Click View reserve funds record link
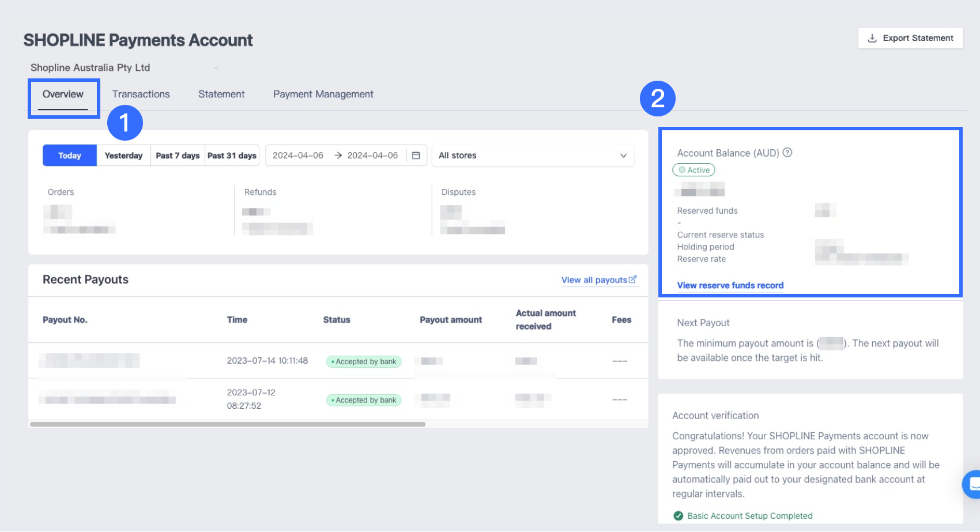 [x=730, y=285]
